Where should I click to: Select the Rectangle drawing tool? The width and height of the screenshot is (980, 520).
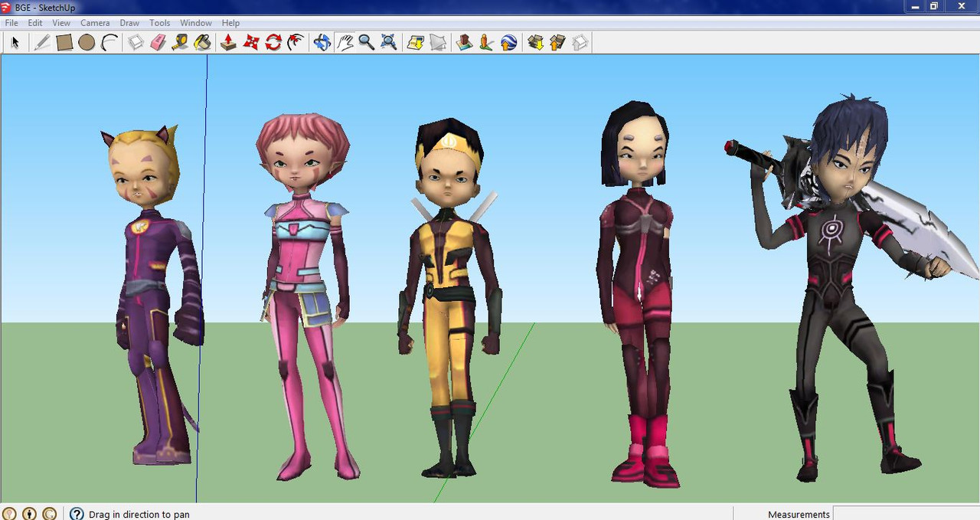[x=64, y=43]
